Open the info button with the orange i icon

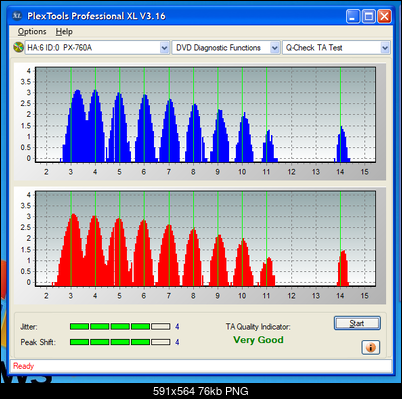click(x=370, y=347)
